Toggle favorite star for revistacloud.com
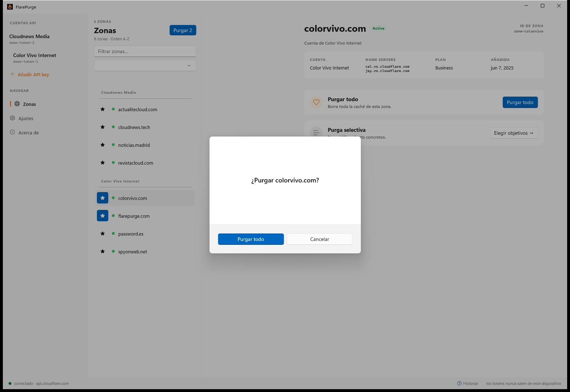Viewport: 570px width, 392px height. pyautogui.click(x=103, y=163)
